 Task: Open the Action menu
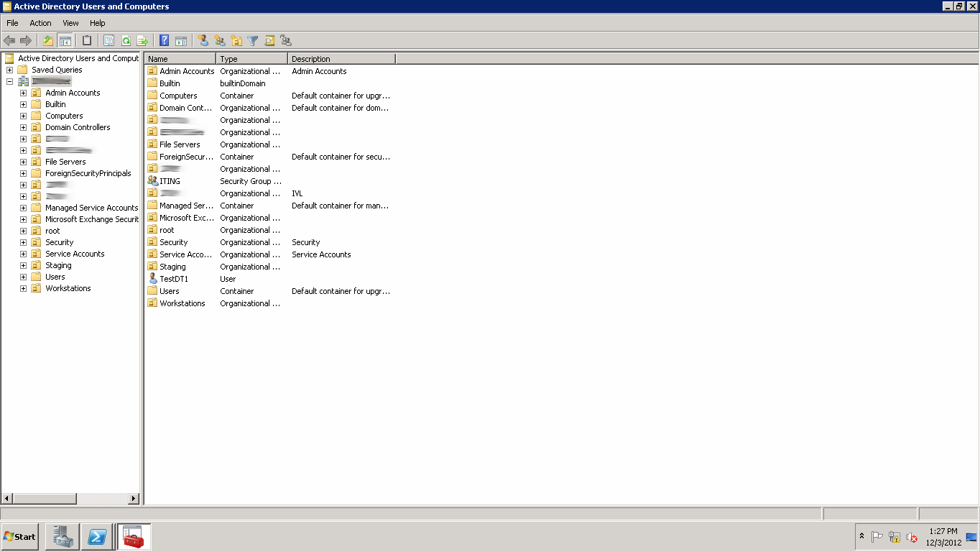[40, 22]
